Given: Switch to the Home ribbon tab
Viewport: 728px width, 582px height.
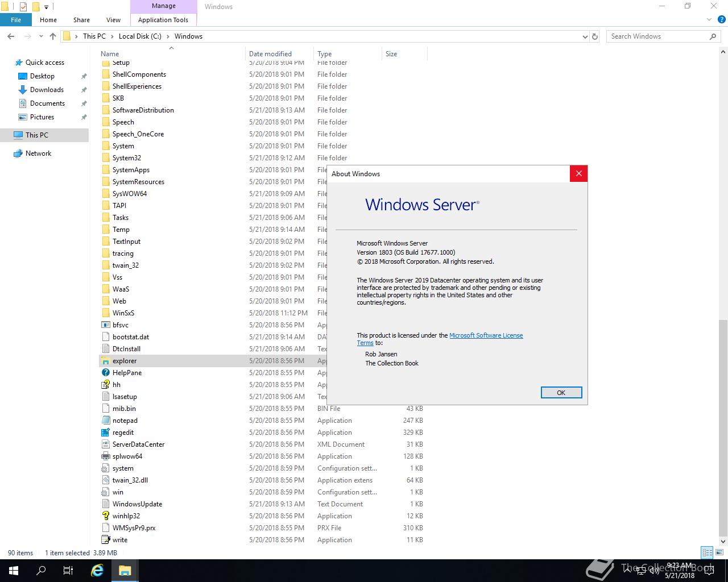Looking at the screenshot, I should (x=48, y=20).
